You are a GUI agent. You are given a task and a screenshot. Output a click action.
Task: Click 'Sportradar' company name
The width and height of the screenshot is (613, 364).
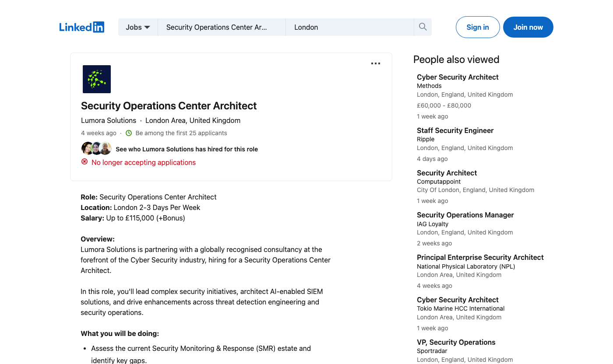432,351
